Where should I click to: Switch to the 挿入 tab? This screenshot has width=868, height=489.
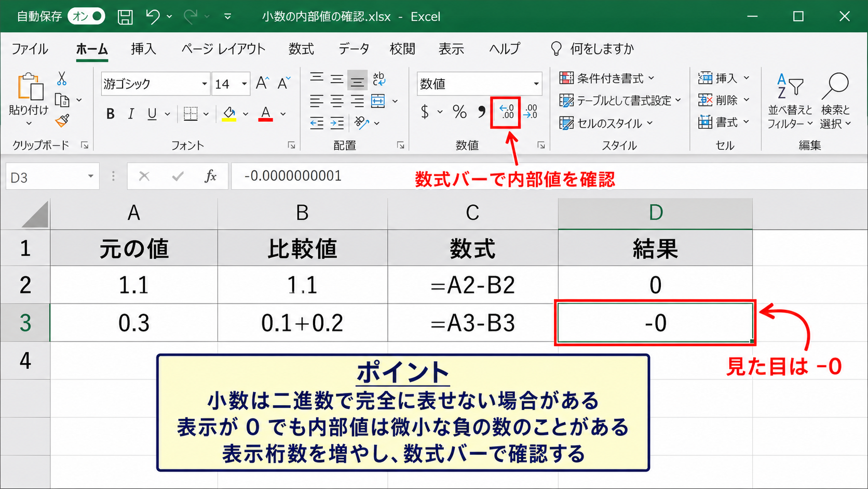[x=143, y=49]
